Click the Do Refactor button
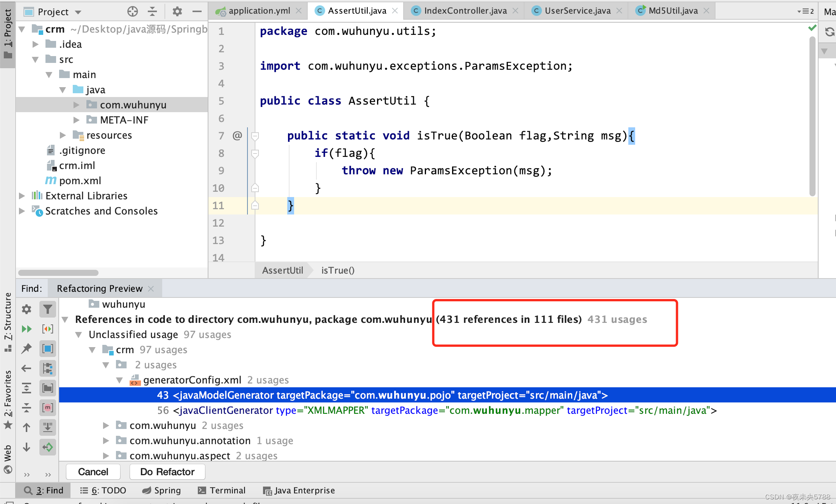The image size is (836, 504). coord(167,472)
